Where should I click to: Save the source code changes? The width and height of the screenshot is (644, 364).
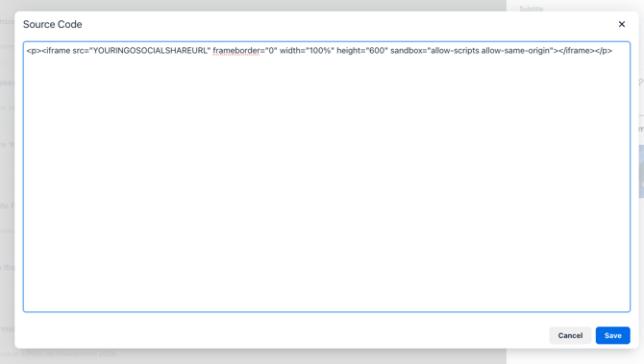coord(612,335)
